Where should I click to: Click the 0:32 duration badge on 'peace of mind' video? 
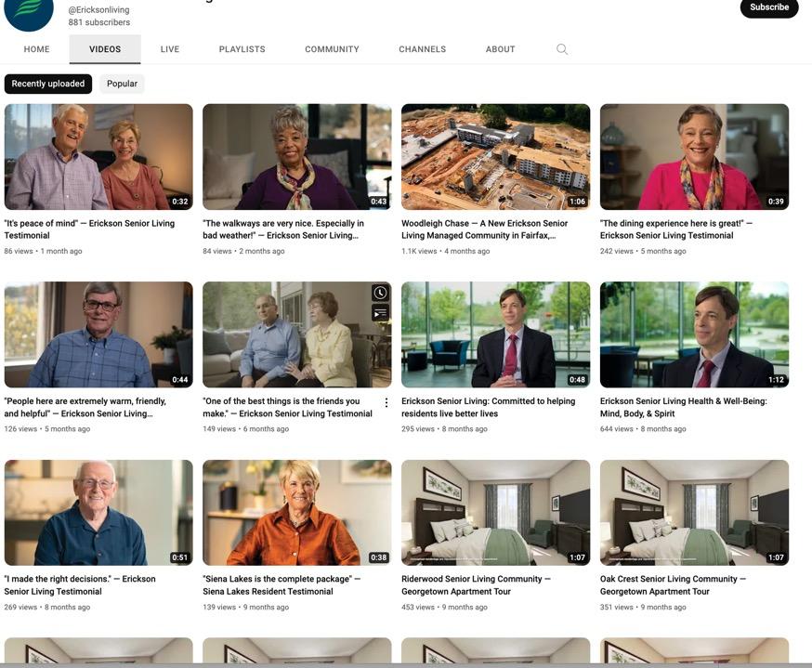[179, 202]
